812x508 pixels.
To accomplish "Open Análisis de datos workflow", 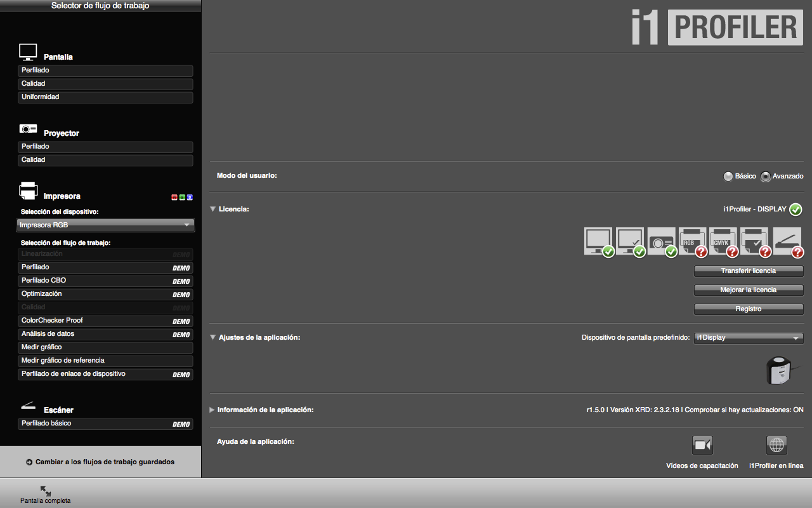I will click(x=105, y=334).
